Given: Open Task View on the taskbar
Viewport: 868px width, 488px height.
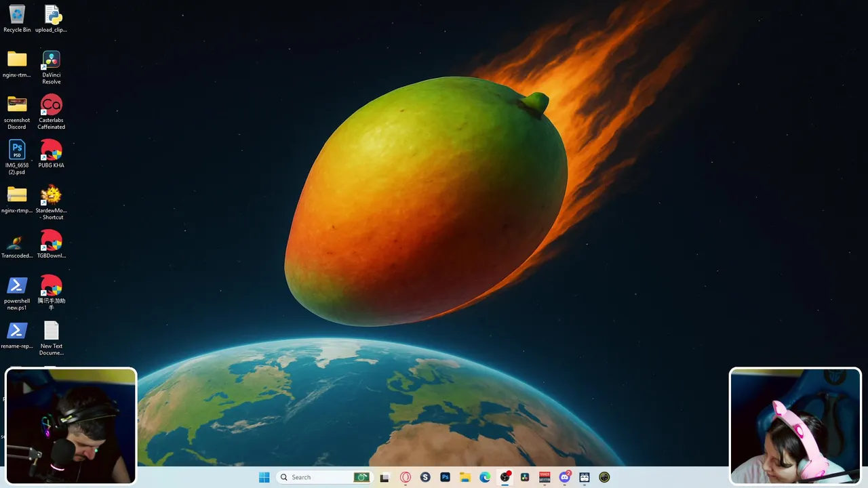Looking at the screenshot, I should coord(384,477).
